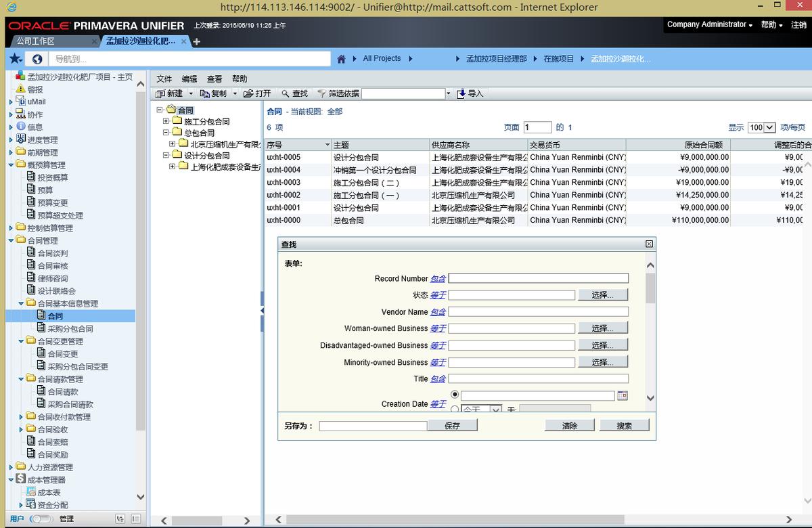Click the home icon in breadcrumb bar

342,59
